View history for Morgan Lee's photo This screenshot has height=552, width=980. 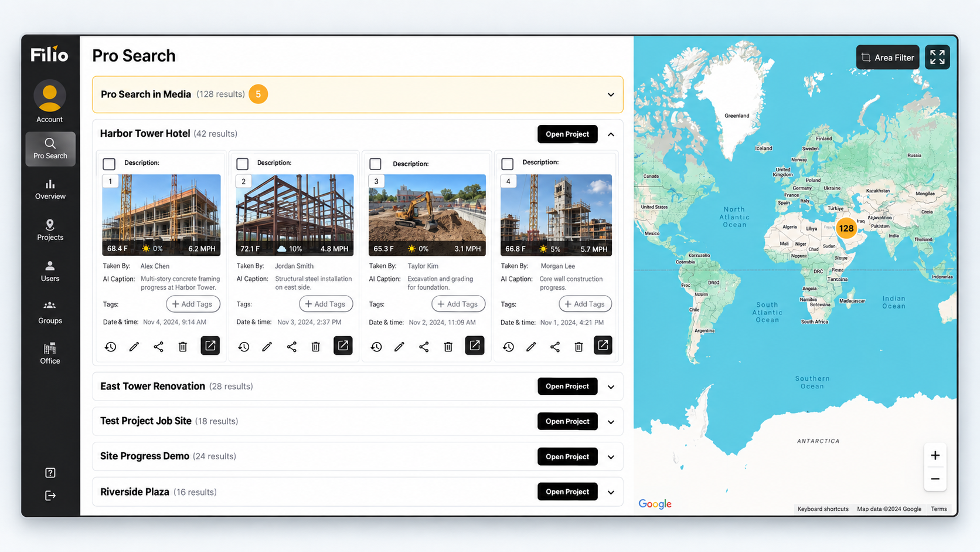coord(508,347)
